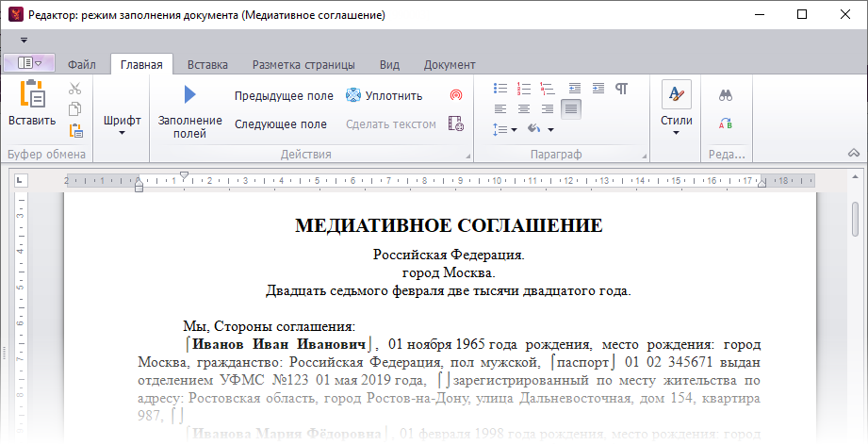
Task: Expand the Стили dropdown arrow
Action: [x=676, y=133]
